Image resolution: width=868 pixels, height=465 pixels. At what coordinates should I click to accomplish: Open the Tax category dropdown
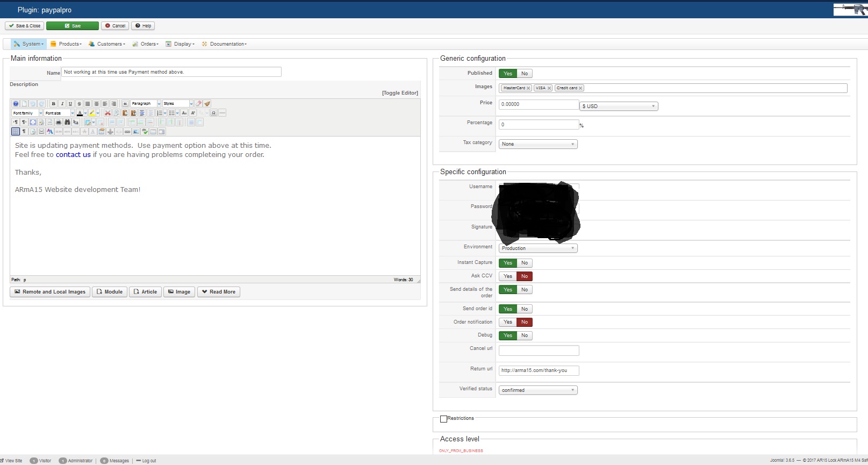pos(538,144)
